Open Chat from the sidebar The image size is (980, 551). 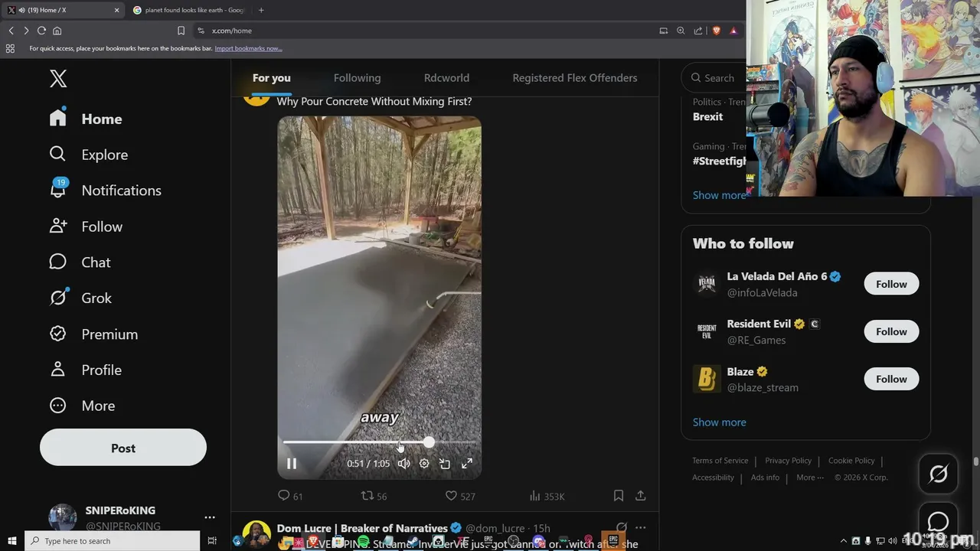(x=80, y=262)
